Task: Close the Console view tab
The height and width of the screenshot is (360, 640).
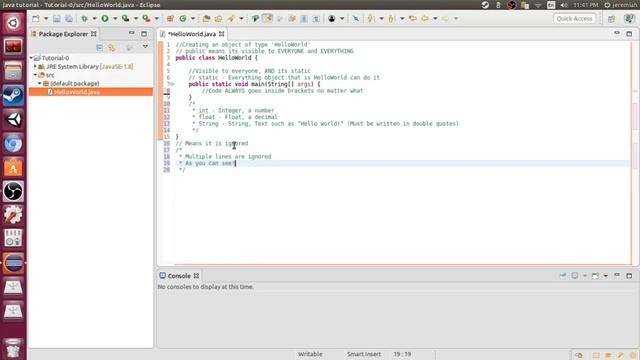Action: coord(196,276)
